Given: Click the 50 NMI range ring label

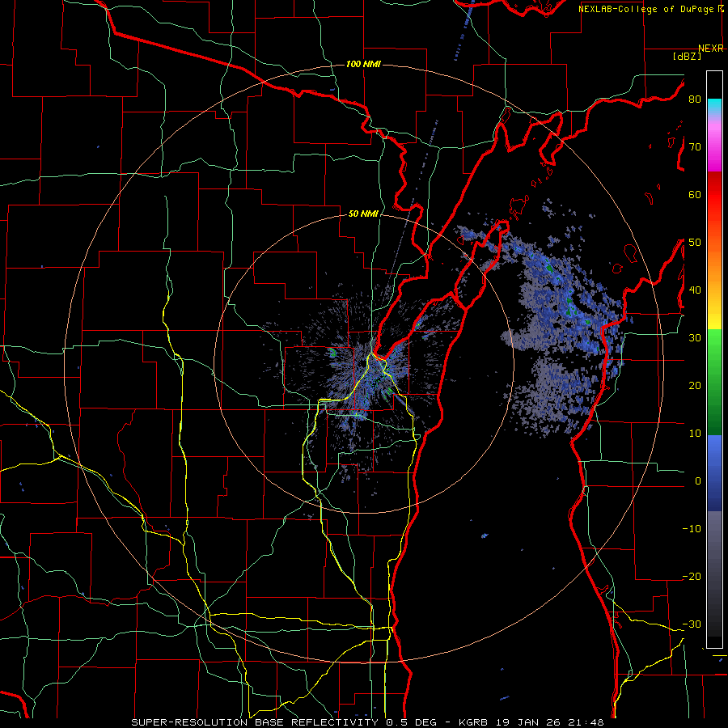Looking at the screenshot, I should click(x=363, y=214).
